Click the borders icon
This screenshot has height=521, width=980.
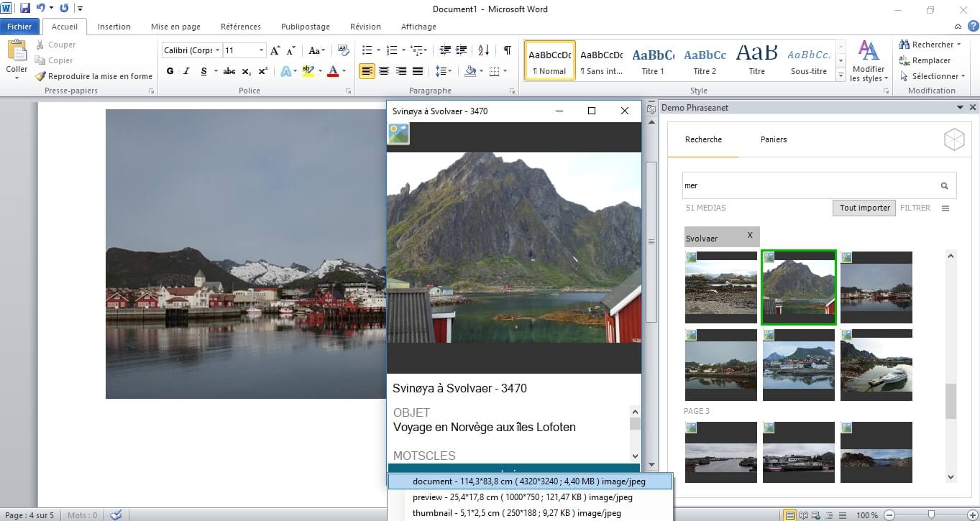[494, 71]
